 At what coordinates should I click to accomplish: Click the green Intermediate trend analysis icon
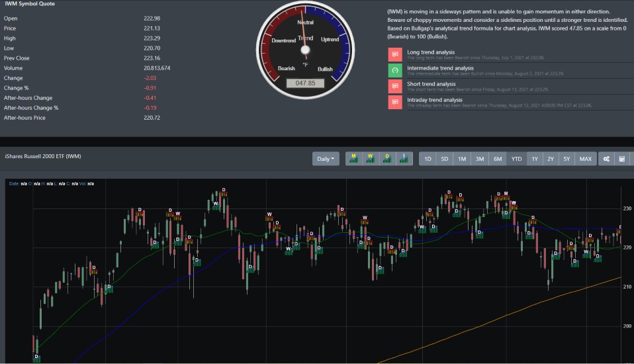click(395, 70)
